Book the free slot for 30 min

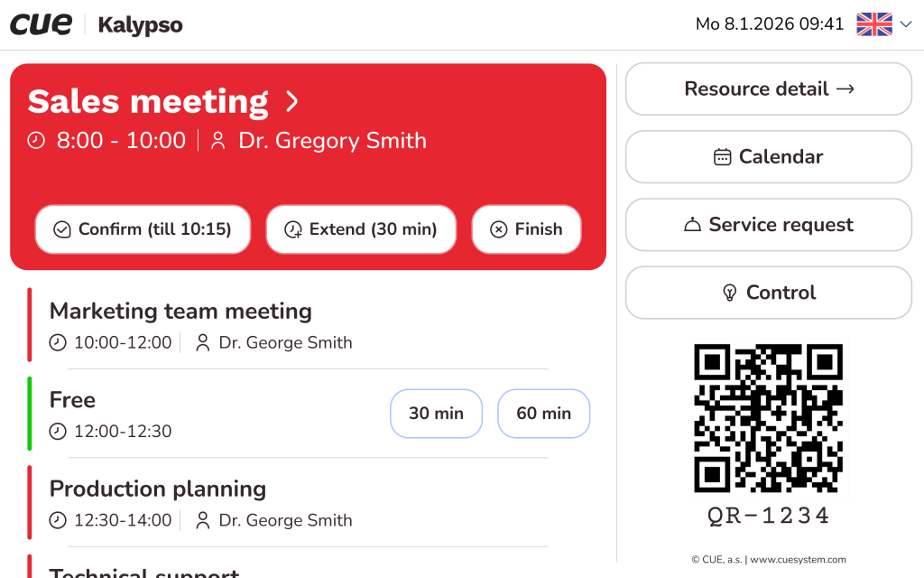(x=436, y=414)
